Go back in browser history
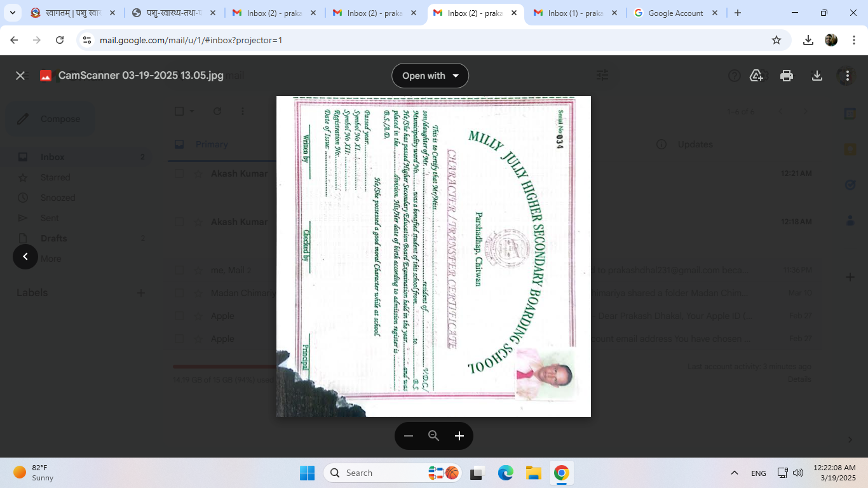The width and height of the screenshot is (868, 488). (x=14, y=40)
